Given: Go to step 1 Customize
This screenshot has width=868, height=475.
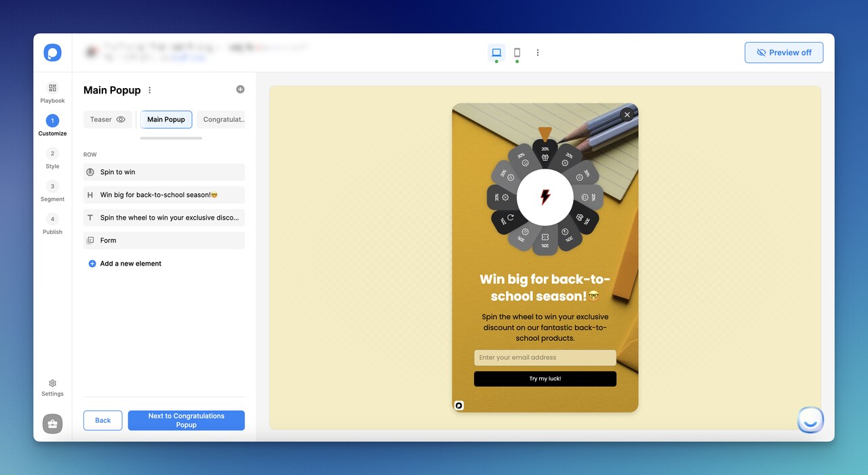Looking at the screenshot, I should (x=52, y=125).
